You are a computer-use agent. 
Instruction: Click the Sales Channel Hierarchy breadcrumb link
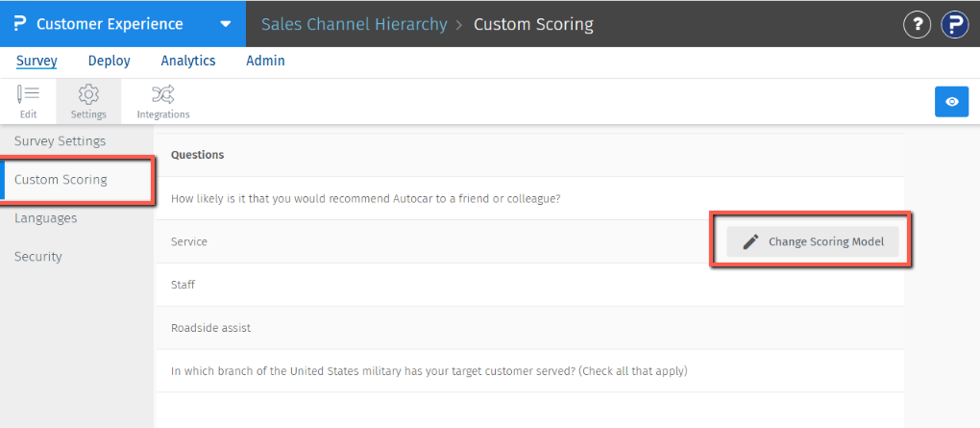354,24
